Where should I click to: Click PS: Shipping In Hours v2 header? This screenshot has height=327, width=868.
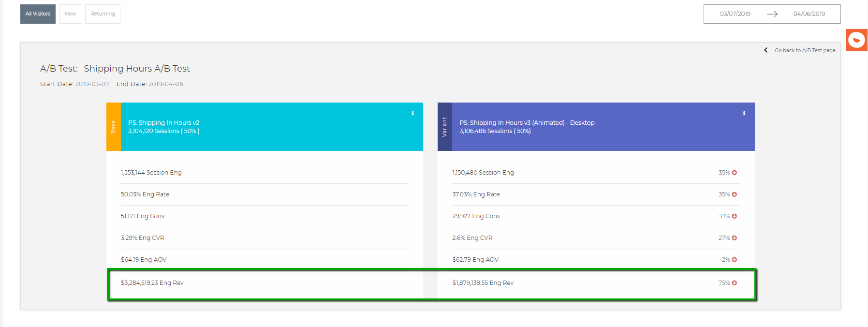pyautogui.click(x=163, y=123)
